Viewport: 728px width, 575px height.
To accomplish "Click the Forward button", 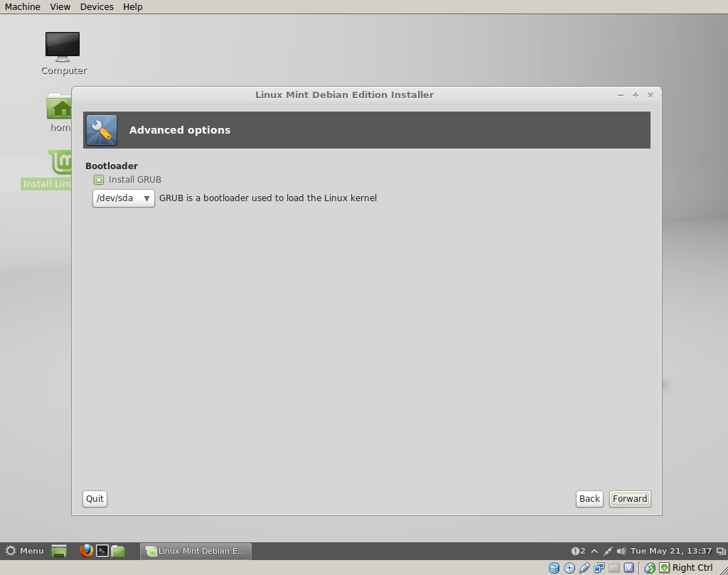I will click(629, 498).
